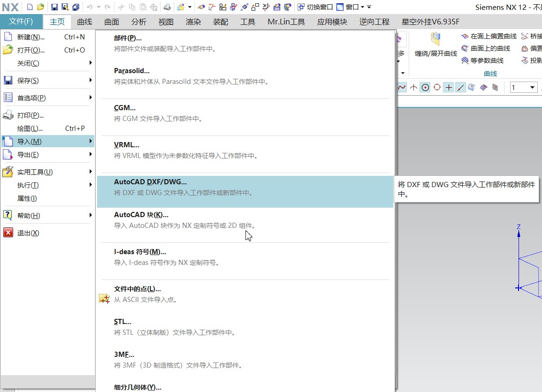Open the snap value dropdown showing 1

532,87
